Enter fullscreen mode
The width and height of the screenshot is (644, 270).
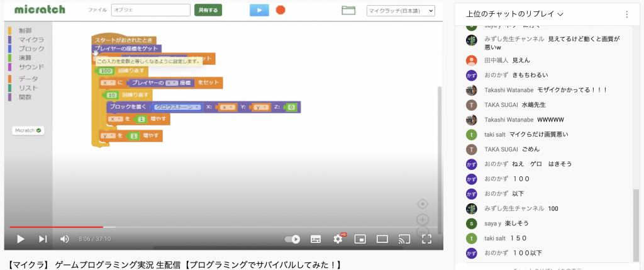point(427,239)
